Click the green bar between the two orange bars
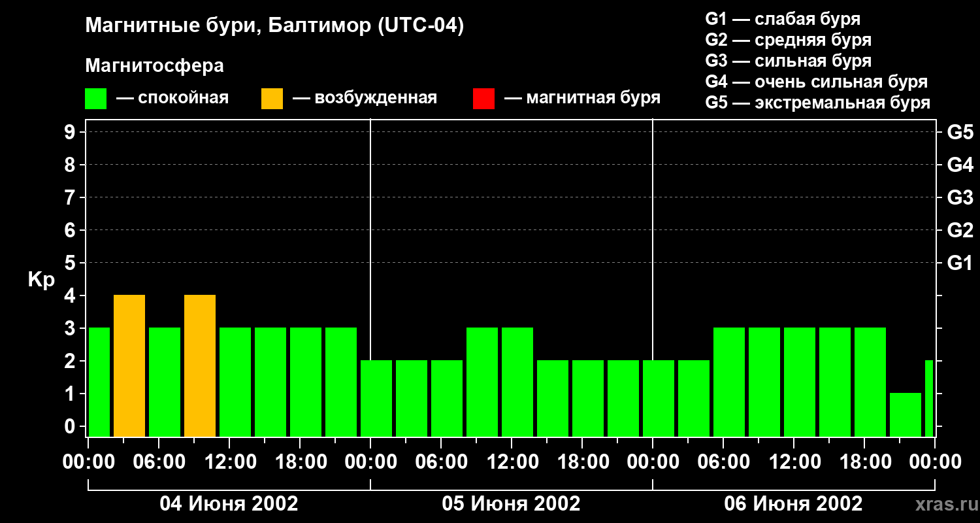Screen dimensions: 980x523 pyautogui.click(x=165, y=382)
